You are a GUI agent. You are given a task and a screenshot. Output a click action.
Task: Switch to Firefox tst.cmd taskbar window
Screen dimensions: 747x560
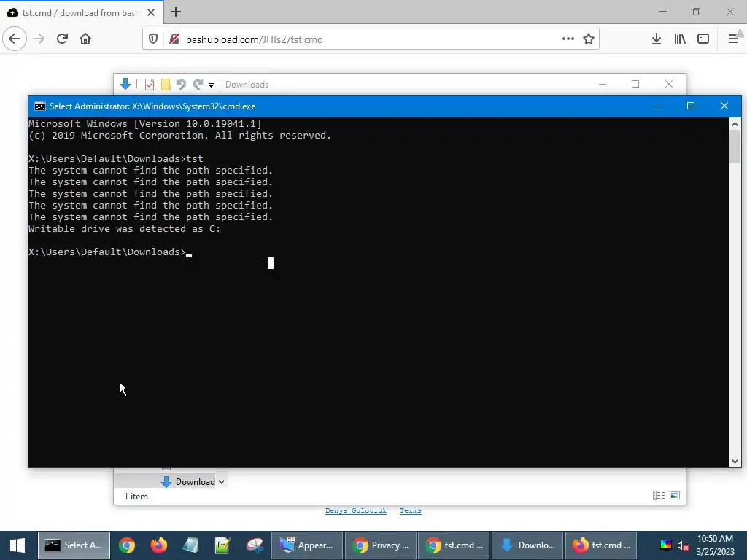[x=600, y=545]
